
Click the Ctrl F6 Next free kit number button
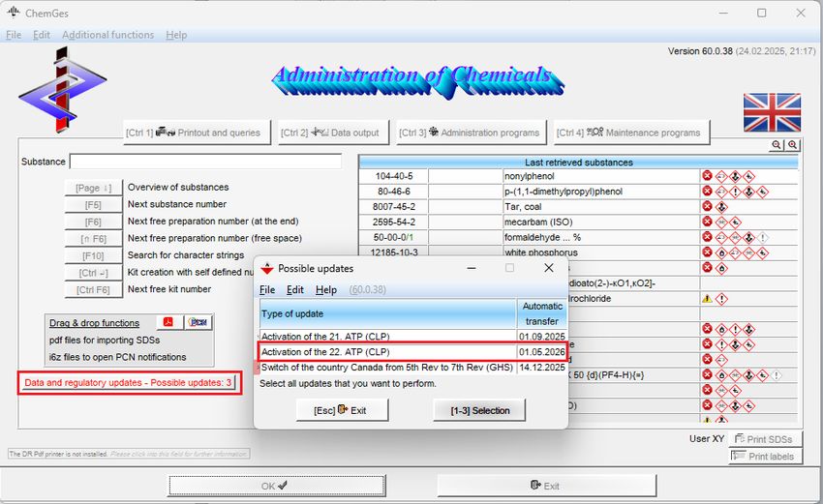click(x=93, y=289)
